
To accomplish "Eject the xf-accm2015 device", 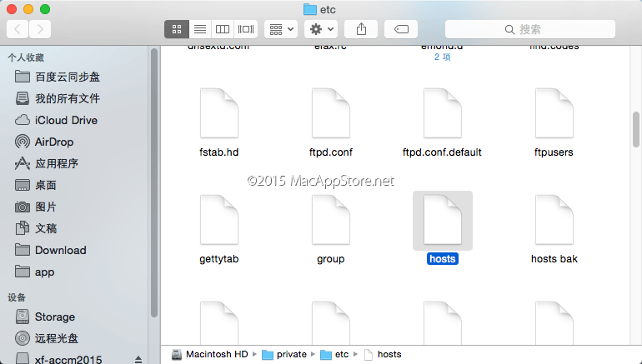I will [138, 359].
